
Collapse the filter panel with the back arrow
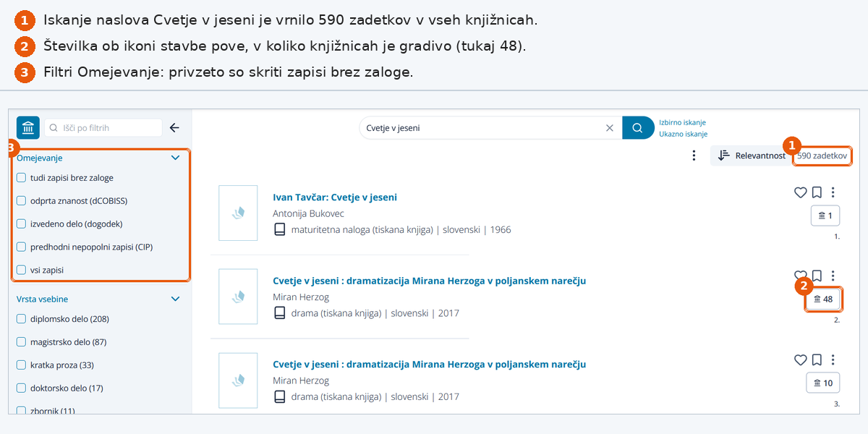coord(174,128)
